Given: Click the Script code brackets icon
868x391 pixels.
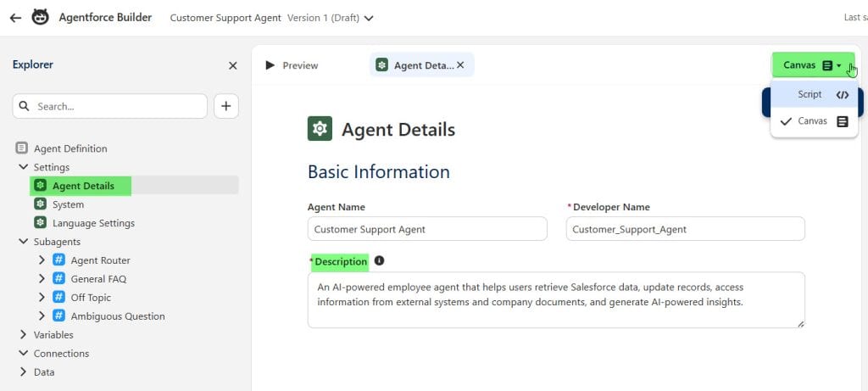Looking at the screenshot, I should 842,95.
